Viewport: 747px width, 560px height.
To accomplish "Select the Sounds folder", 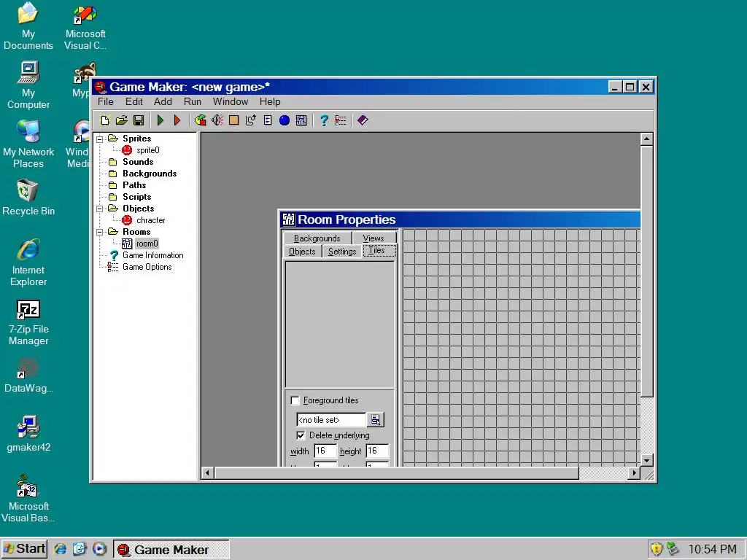I will tap(138, 162).
